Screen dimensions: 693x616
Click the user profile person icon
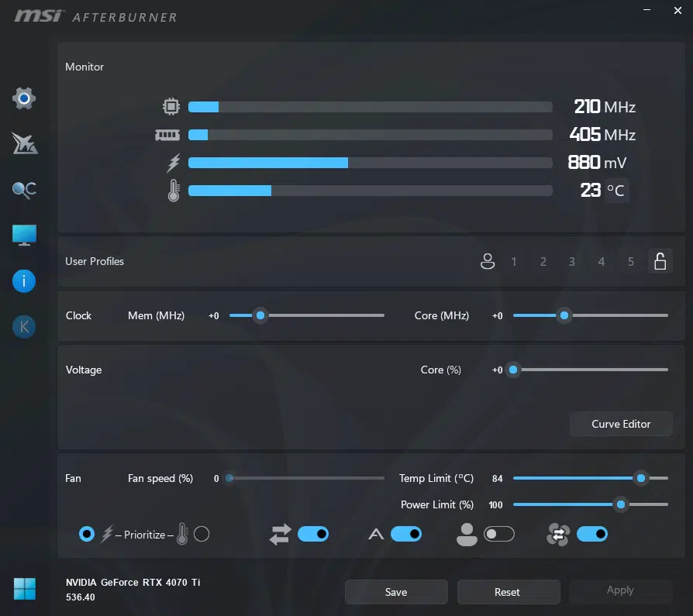(x=488, y=261)
